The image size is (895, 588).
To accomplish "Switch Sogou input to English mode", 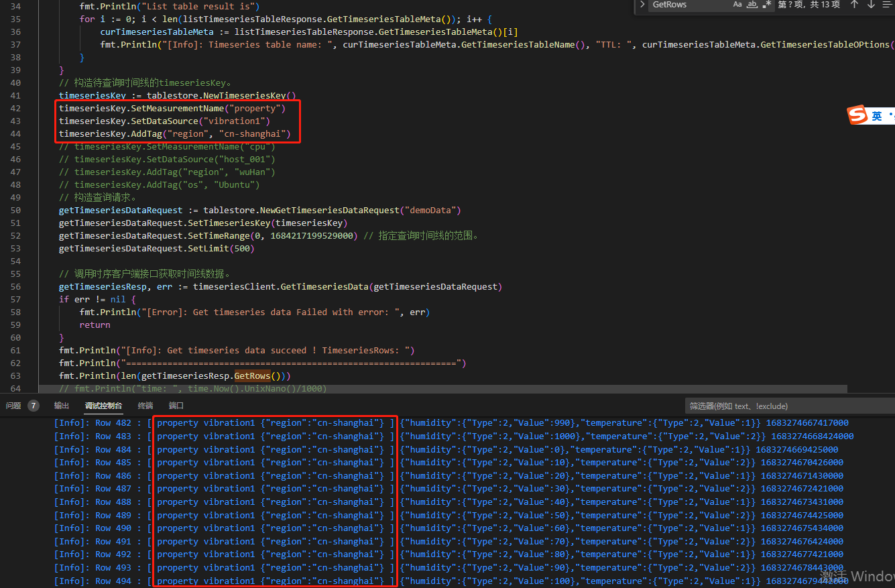I will (x=877, y=116).
